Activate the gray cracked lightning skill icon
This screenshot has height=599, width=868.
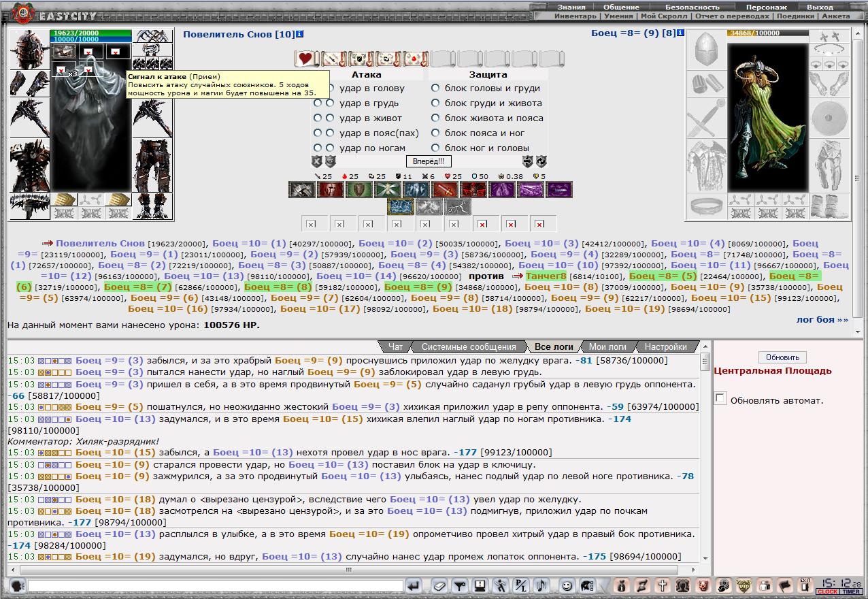click(458, 206)
